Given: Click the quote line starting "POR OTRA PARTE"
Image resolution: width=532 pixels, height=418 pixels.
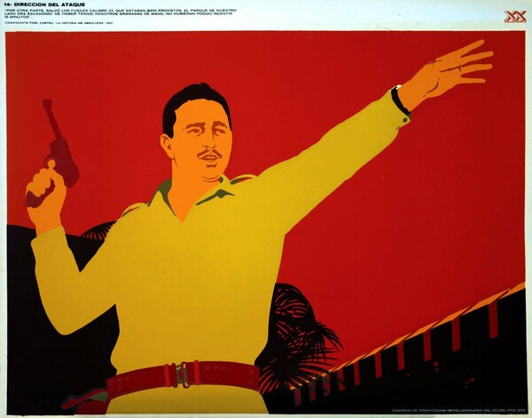Looking at the screenshot, I should pos(120,11).
